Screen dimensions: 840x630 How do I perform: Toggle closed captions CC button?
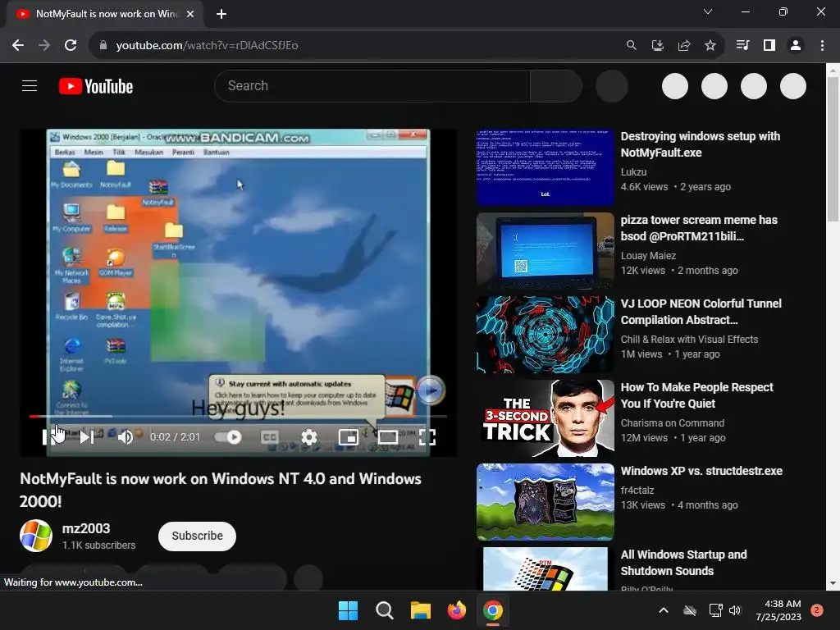coord(269,437)
